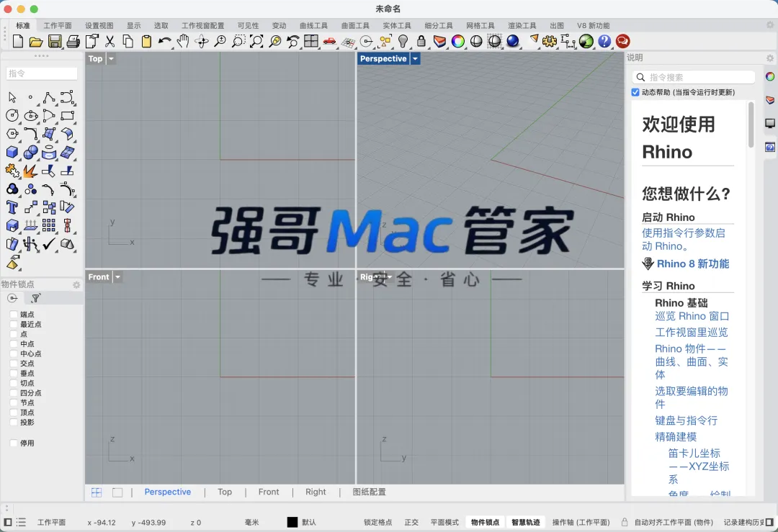Activate the Pan hand tool
The image size is (778, 532).
click(x=183, y=41)
